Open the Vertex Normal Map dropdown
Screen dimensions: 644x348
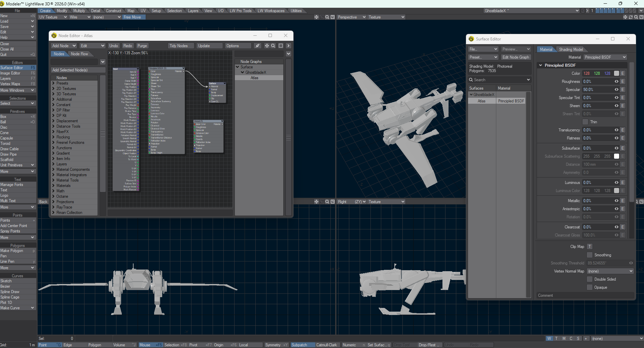610,271
